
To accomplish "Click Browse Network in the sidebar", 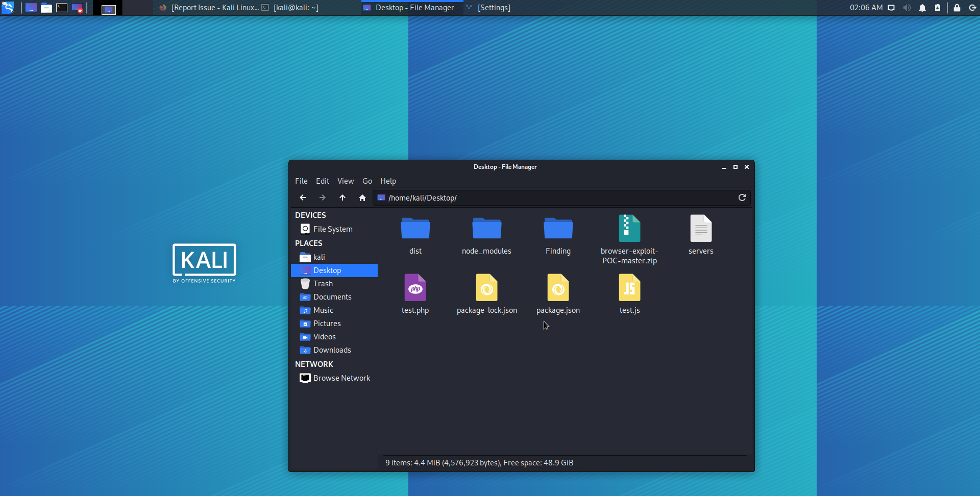I will (x=341, y=378).
